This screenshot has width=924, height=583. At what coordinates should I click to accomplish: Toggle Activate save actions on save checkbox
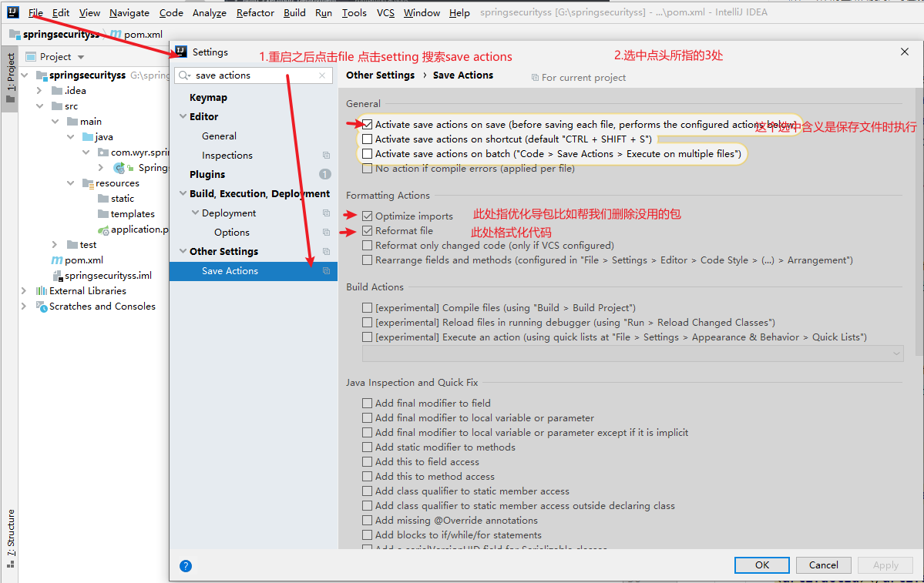click(367, 124)
